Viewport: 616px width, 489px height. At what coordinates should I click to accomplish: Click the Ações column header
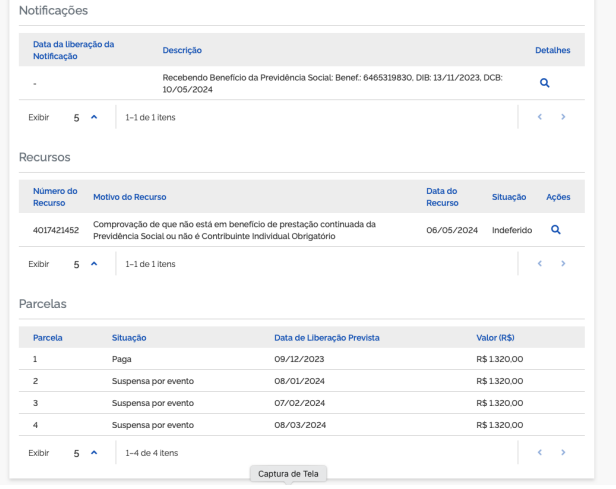click(x=558, y=197)
